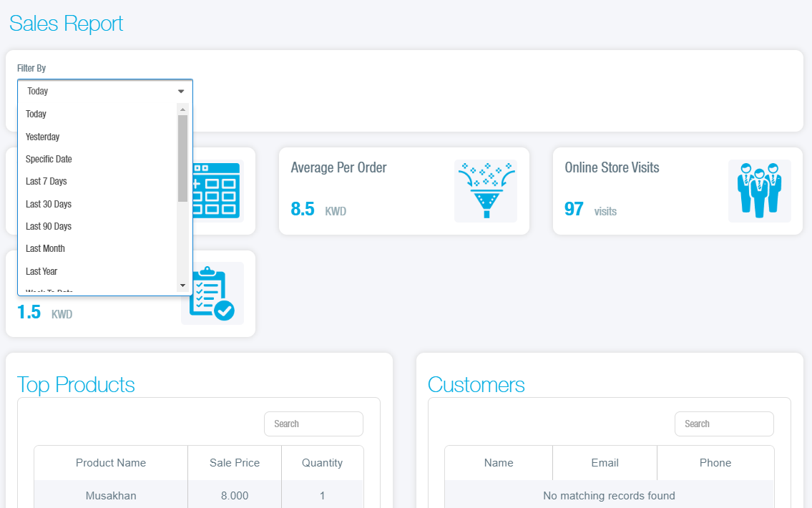
Task: Sort by Product Name column header
Action: 111,463
